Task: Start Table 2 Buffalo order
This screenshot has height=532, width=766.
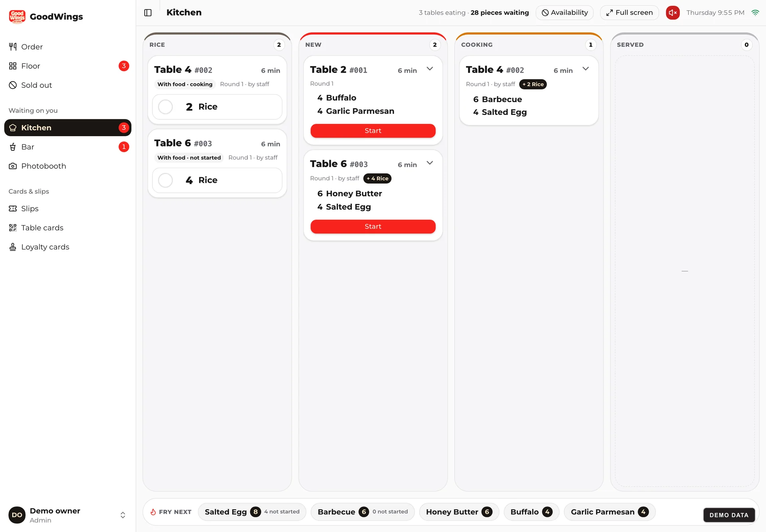Action: 373,131
